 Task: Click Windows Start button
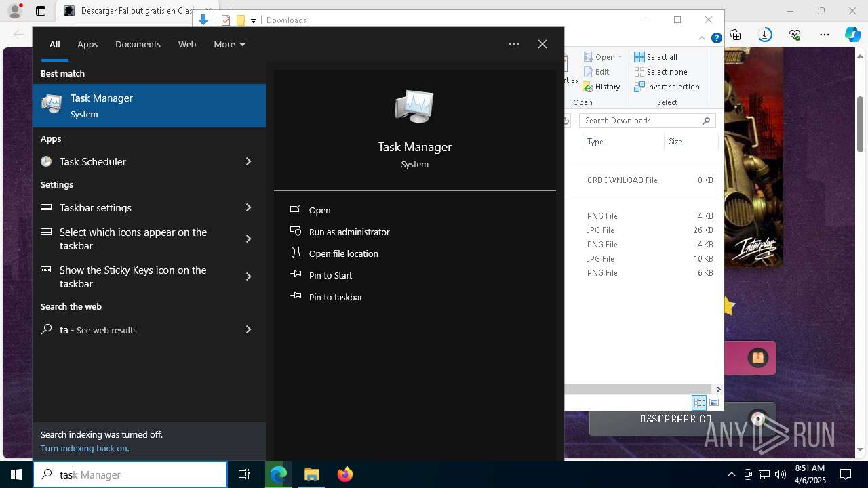click(16, 474)
